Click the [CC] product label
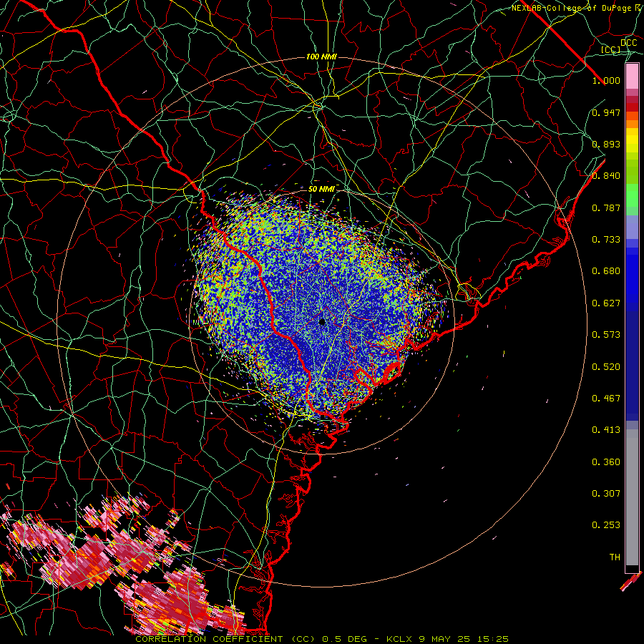Viewport: 644px width, 644px height. pyautogui.click(x=611, y=49)
